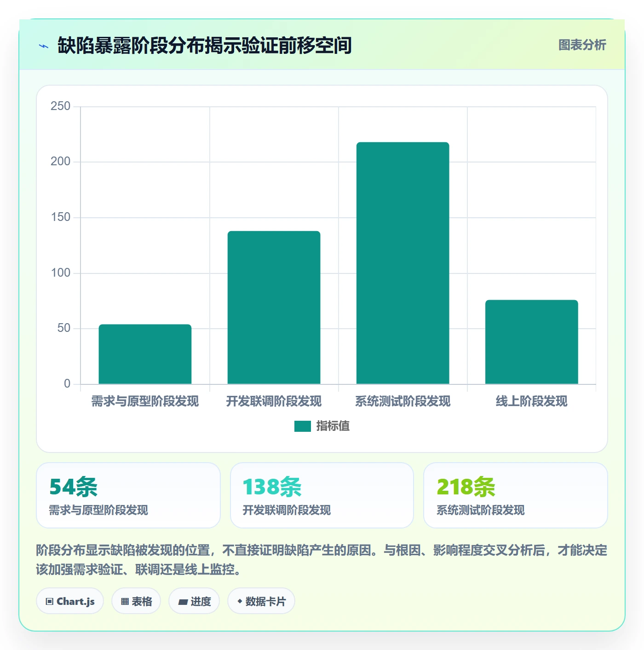Select the 系统测试阶段发现 bar in the chart
Screen dimensions: 644x650
click(402, 263)
